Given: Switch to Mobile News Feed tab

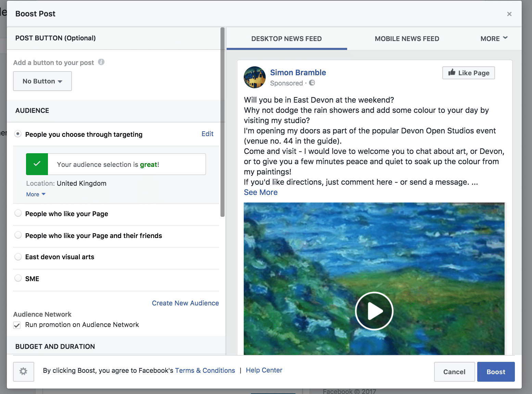Looking at the screenshot, I should [407, 39].
